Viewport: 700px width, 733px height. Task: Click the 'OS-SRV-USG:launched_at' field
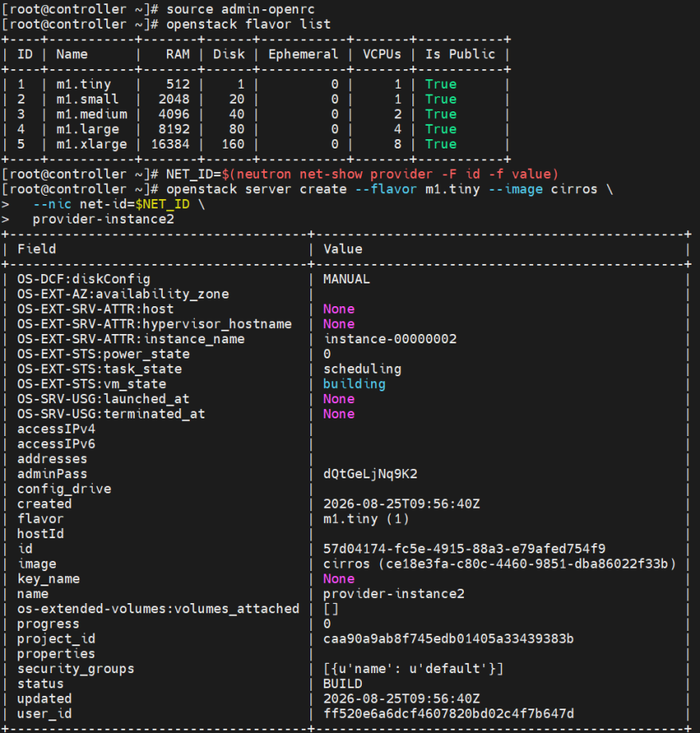(103, 399)
